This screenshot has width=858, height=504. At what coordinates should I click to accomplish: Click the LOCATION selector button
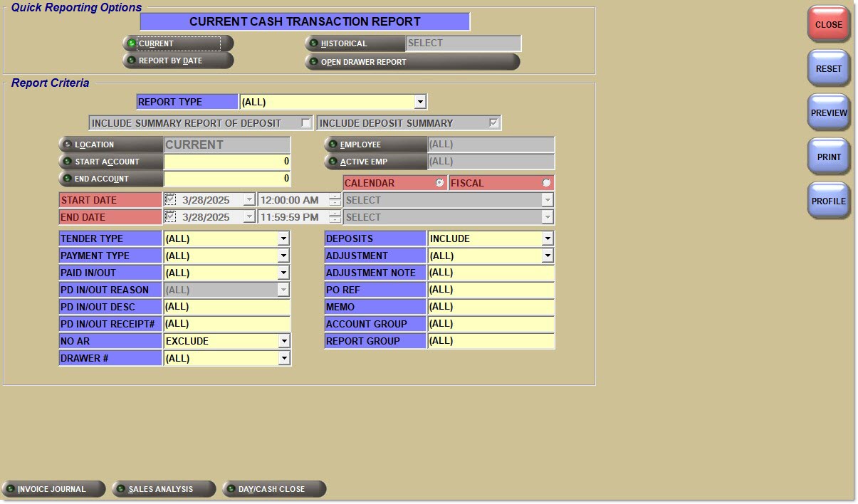point(110,145)
